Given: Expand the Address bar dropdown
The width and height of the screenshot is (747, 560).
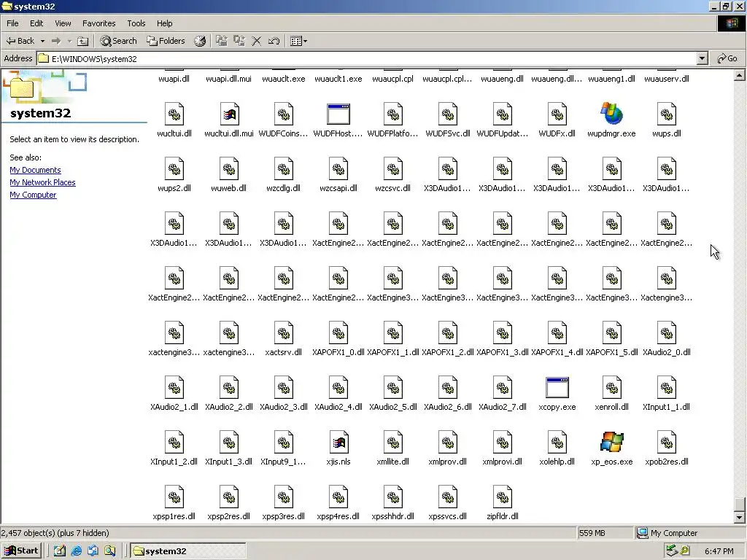Looking at the screenshot, I should pos(702,58).
